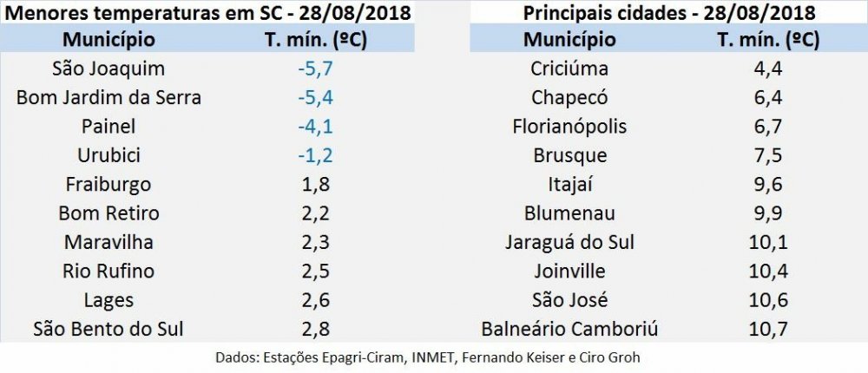Click the São Joaquim municipality cell

click(x=108, y=69)
